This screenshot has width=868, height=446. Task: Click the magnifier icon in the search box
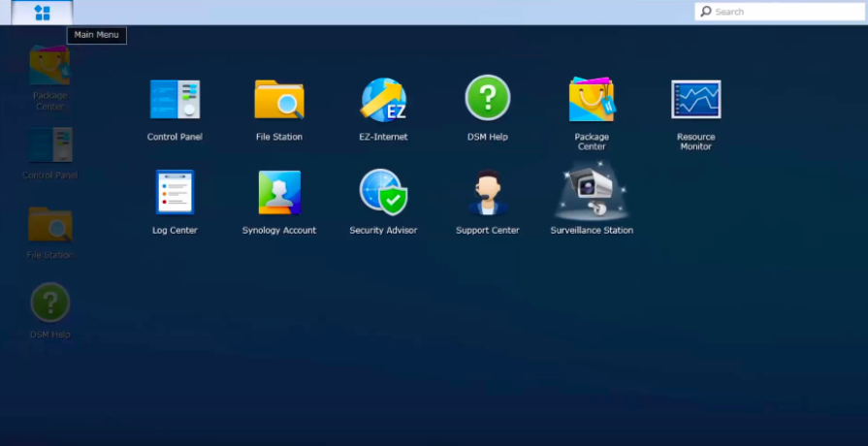pyautogui.click(x=706, y=11)
